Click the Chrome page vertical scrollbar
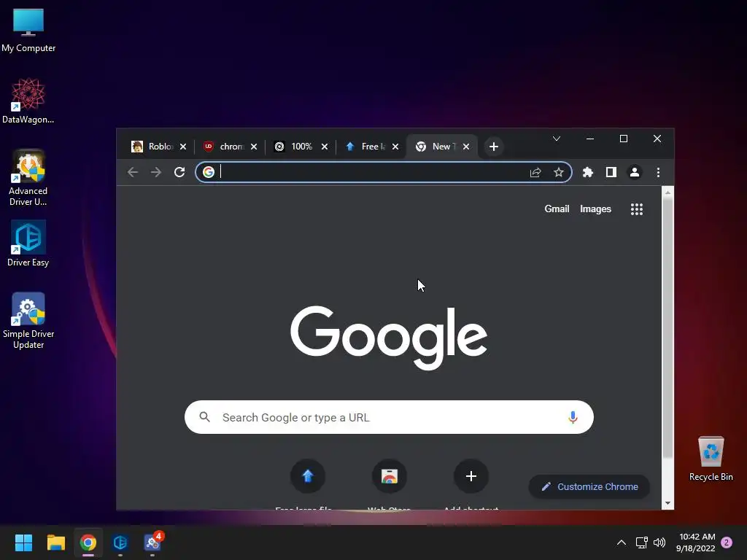The image size is (747, 560). point(667,329)
